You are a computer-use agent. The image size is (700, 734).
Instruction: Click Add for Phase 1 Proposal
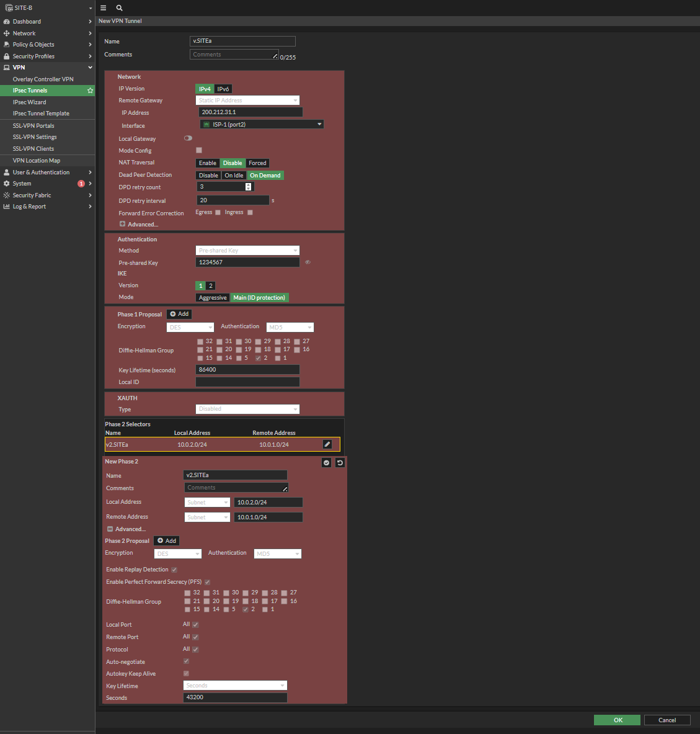tap(179, 314)
